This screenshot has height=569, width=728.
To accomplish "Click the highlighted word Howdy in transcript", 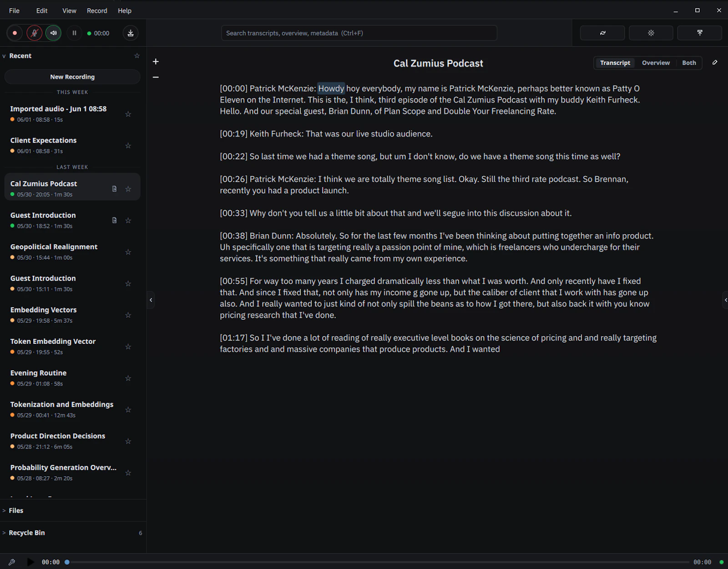I will 331,88.
